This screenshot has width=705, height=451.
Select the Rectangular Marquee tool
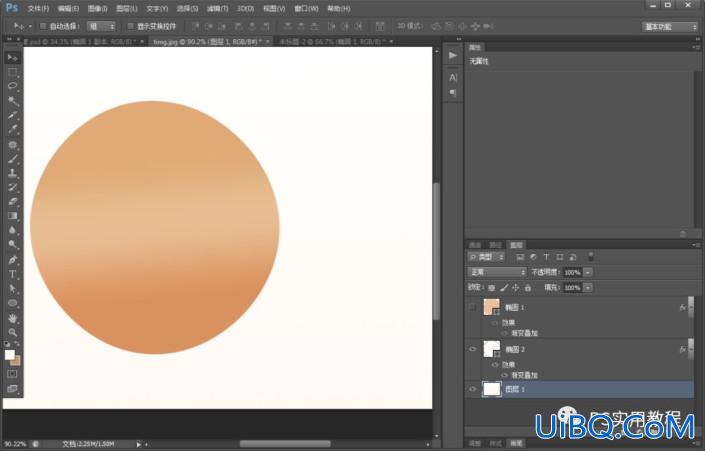pyautogui.click(x=12, y=72)
